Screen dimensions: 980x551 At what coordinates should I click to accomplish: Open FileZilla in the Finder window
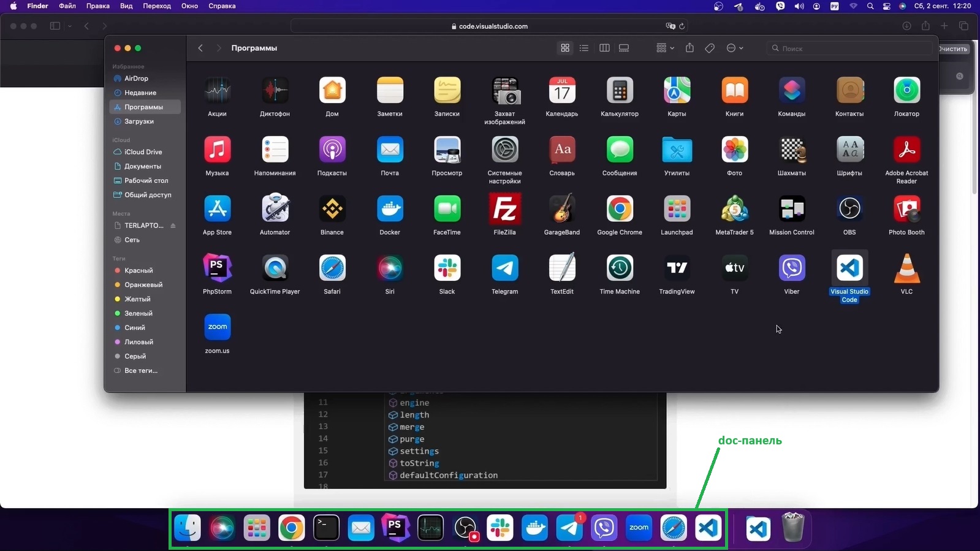504,209
